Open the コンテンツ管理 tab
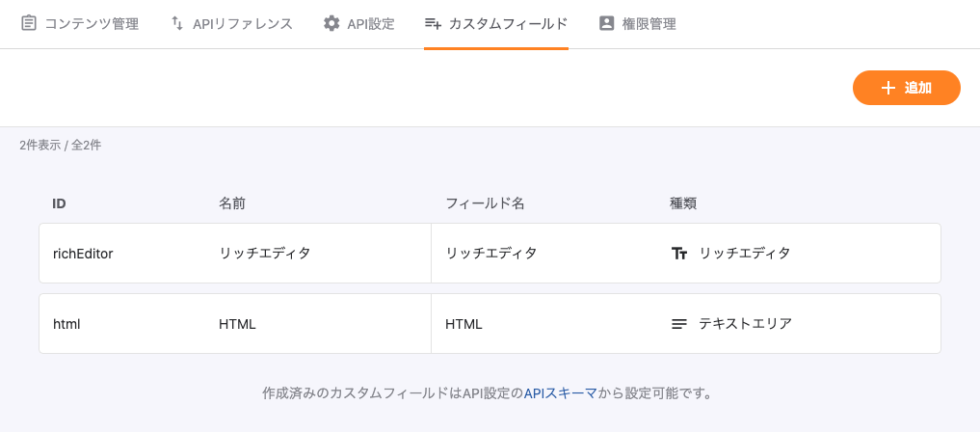 (x=92, y=23)
